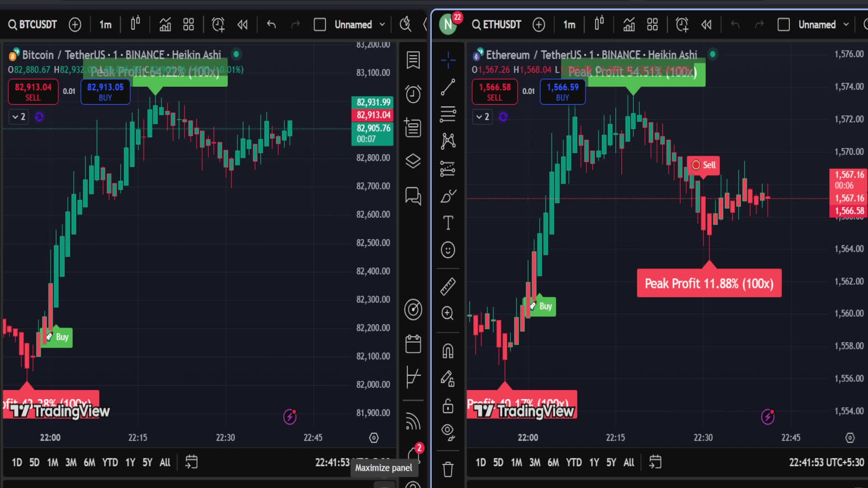868x488 pixels.
Task: Select the trend line tool
Action: [x=448, y=87]
